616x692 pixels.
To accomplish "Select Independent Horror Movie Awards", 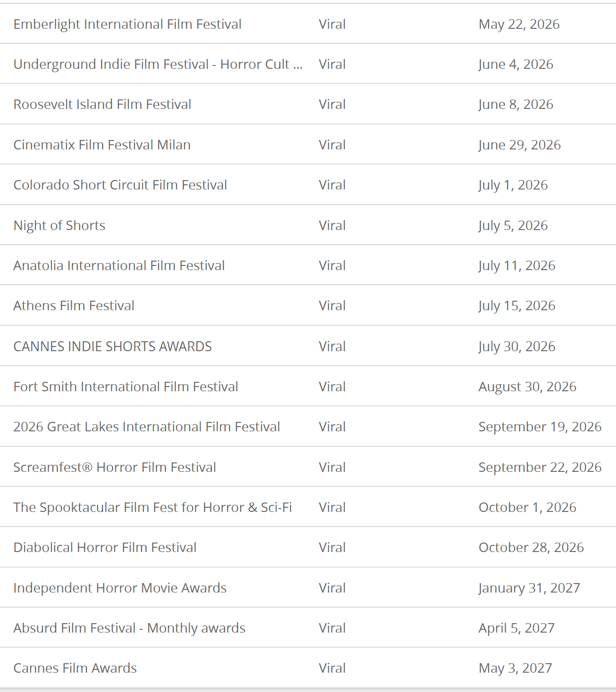I will [120, 588].
